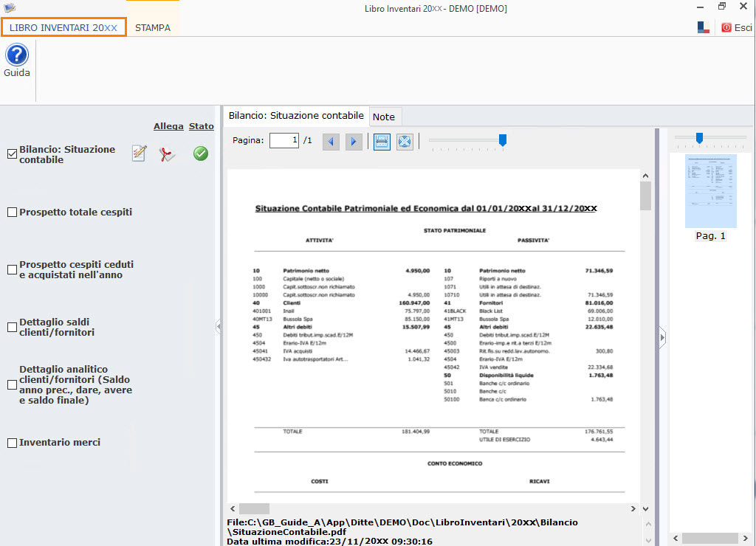Click the fit-page view icon

pyautogui.click(x=405, y=141)
